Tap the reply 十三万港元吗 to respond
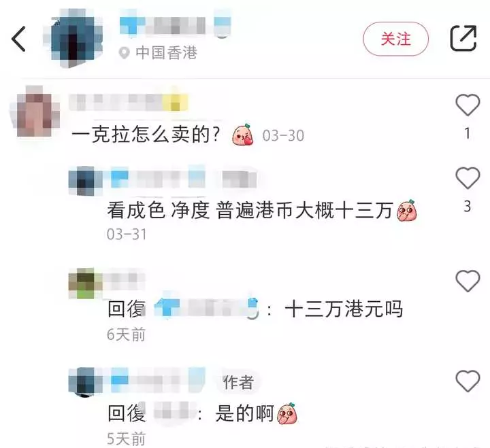Image resolution: width=490 pixels, height=448 pixels. pos(344,309)
